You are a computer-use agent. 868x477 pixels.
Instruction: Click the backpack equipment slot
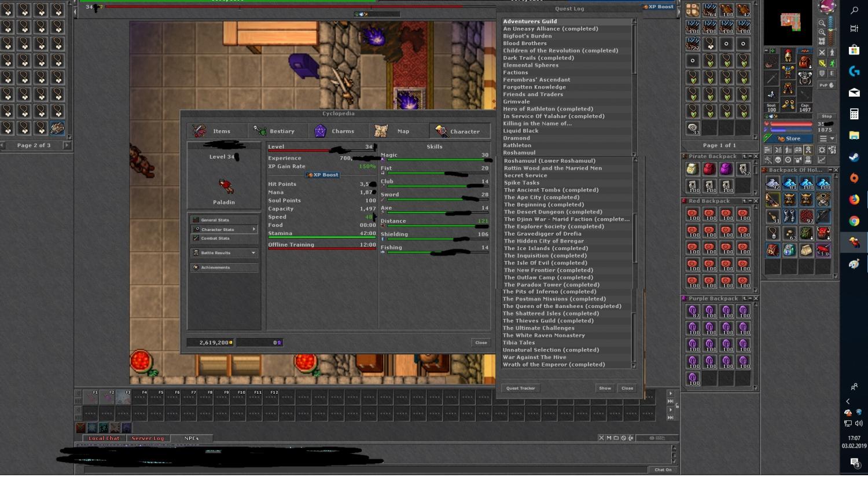point(805,61)
